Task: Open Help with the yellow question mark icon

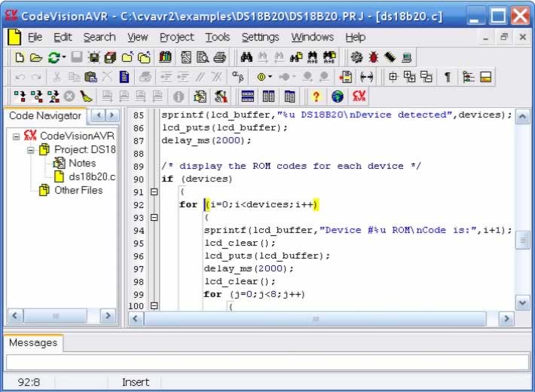Action: coord(316,96)
